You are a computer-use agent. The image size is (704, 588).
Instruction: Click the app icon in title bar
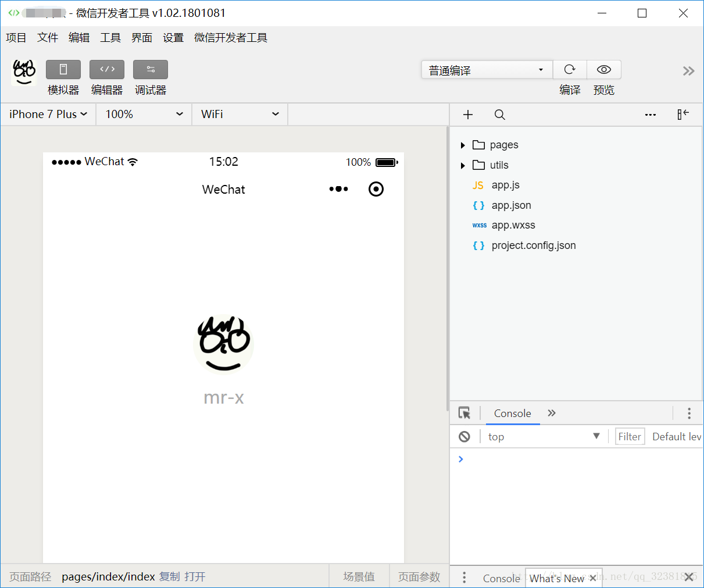(x=13, y=13)
